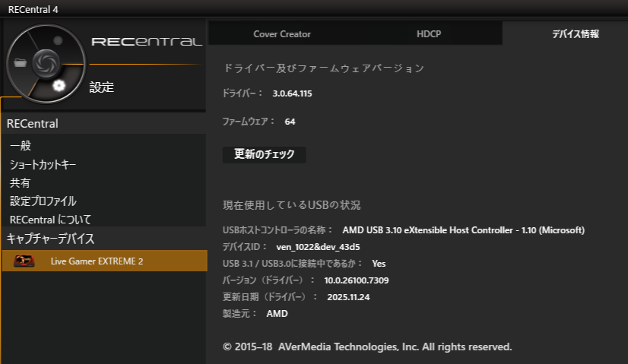Click the ファームウェア label
The width and height of the screenshot is (628, 364).
coord(249,122)
